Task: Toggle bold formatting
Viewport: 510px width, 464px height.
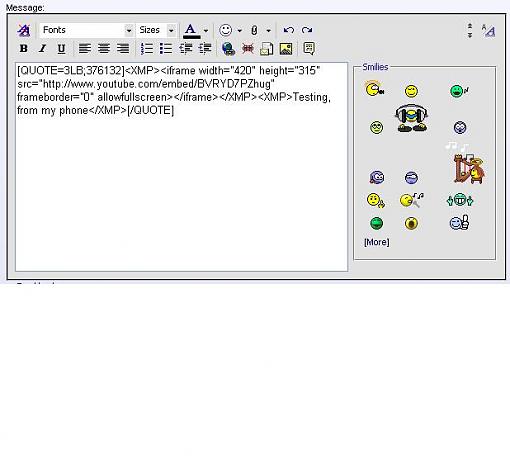Action: (x=23, y=49)
